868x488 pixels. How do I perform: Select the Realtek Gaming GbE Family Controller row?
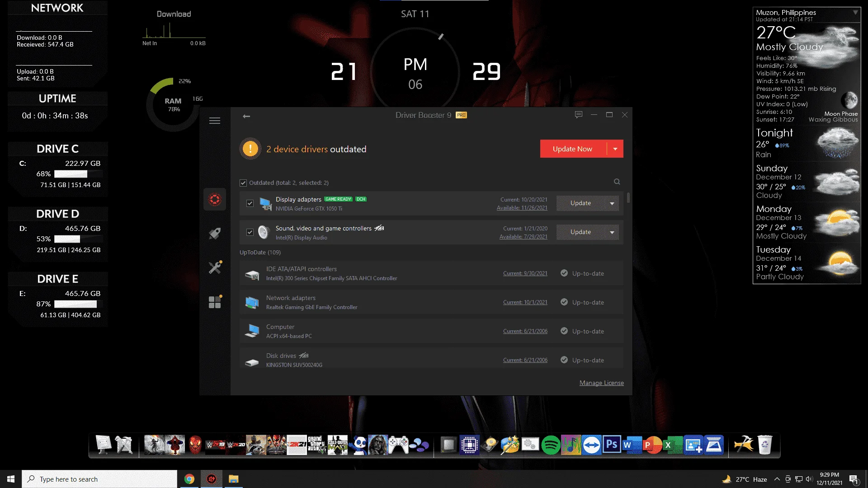(x=431, y=302)
